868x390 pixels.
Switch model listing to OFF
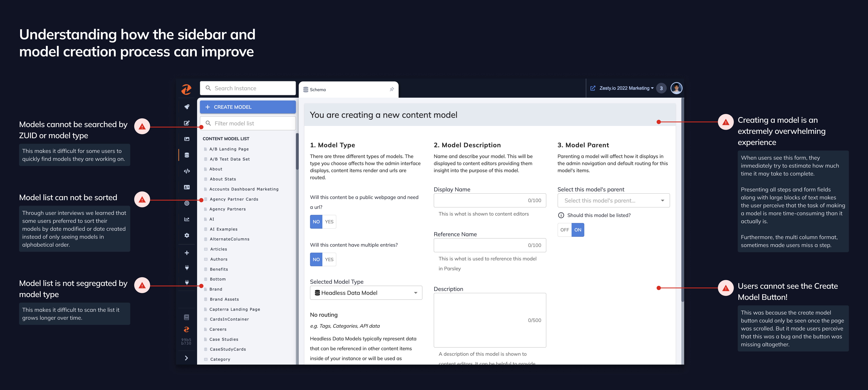tap(565, 230)
